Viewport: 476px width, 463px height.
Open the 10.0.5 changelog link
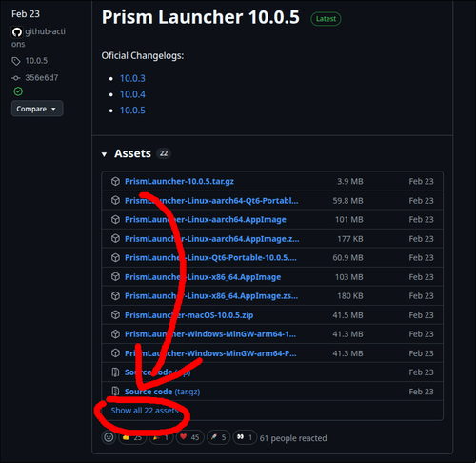pyautogui.click(x=132, y=111)
